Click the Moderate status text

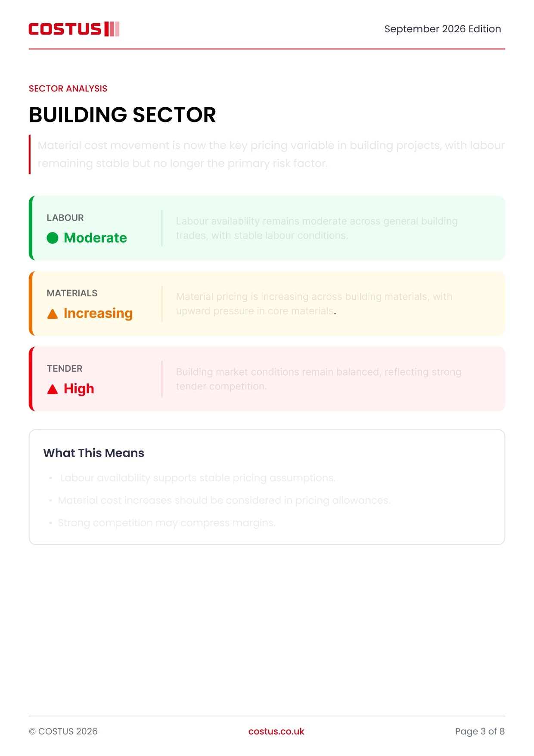(95, 238)
